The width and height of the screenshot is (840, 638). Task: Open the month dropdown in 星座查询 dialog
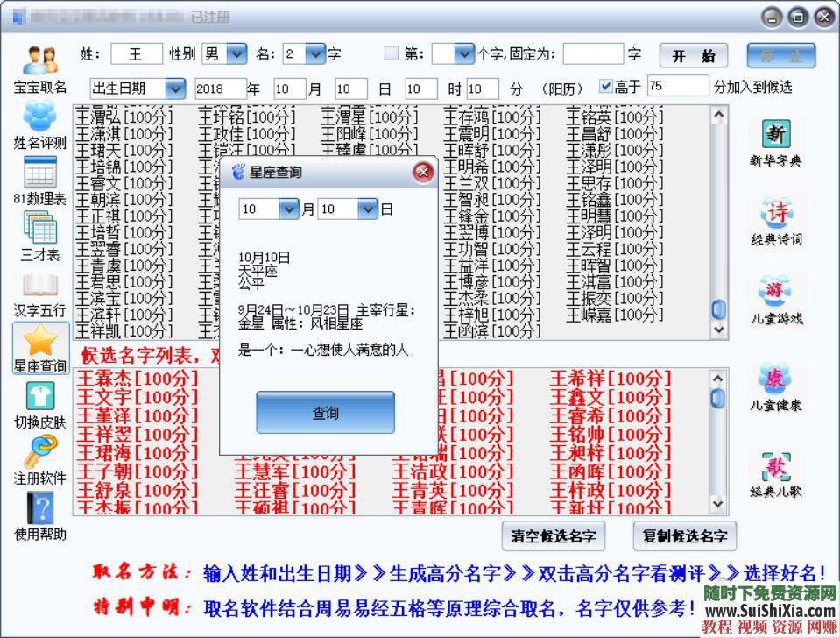(x=290, y=209)
